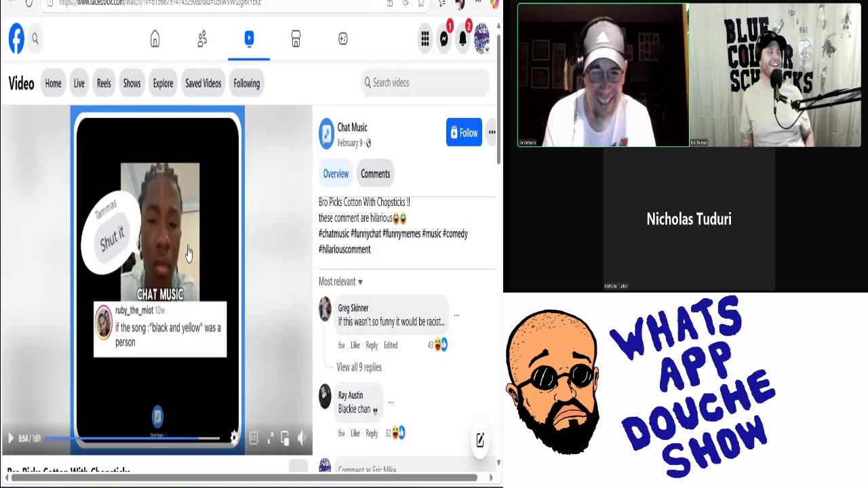Open the Saved Videos tab
This screenshot has height=488, width=868.
[x=203, y=83]
